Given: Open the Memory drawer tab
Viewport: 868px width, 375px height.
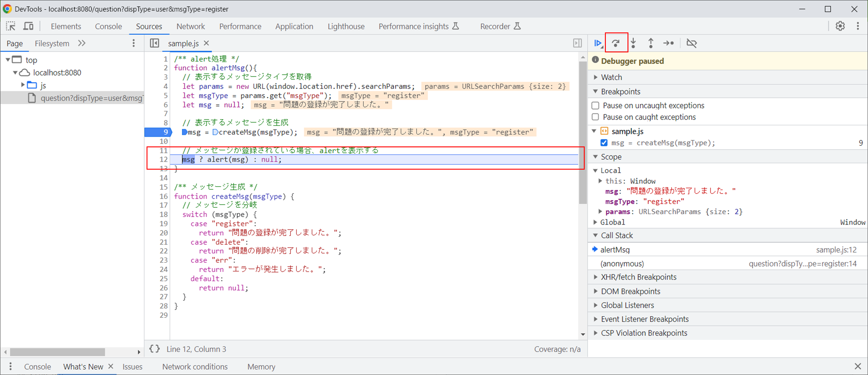Looking at the screenshot, I should (261, 367).
